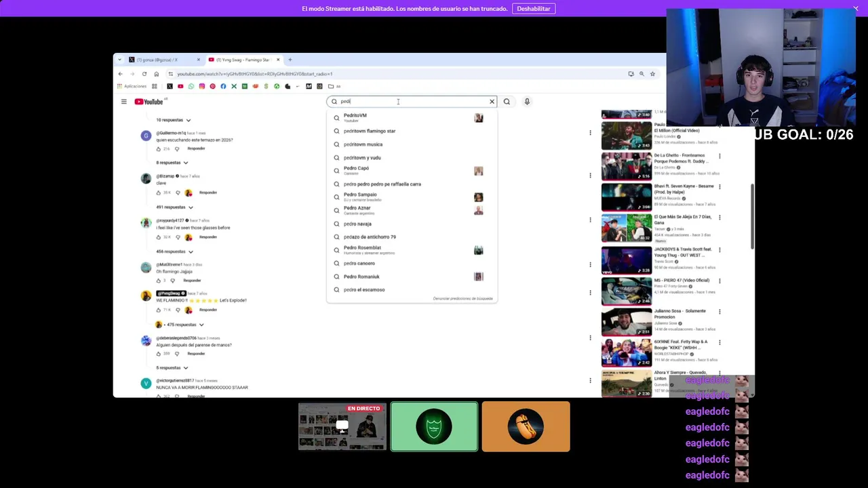Image resolution: width=868 pixels, height=488 pixels.
Task: Expand the 10 respuestas replies
Action: (174, 120)
